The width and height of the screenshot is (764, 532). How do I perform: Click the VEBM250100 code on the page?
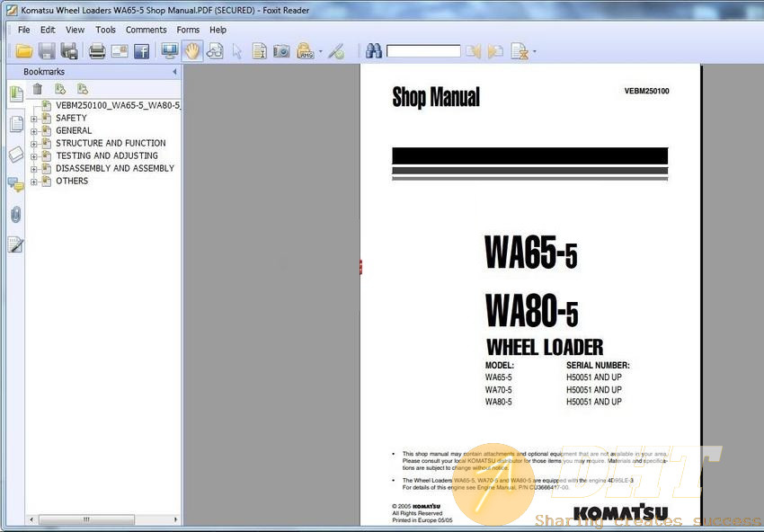click(646, 91)
